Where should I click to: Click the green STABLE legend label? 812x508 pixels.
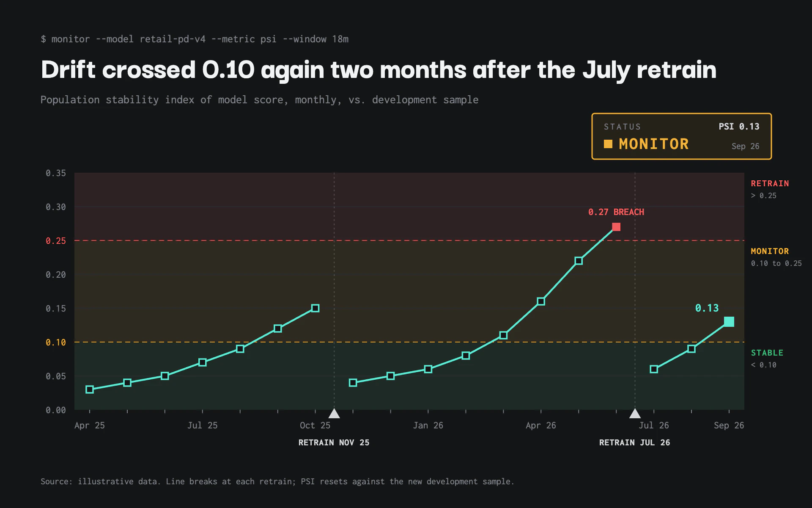767,353
